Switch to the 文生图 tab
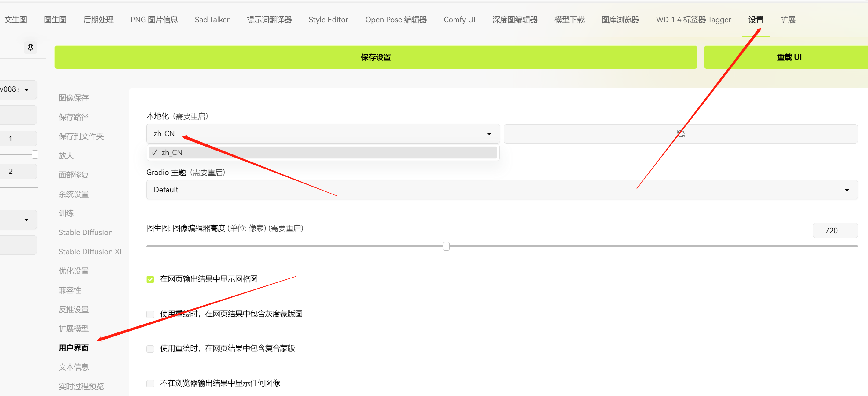The height and width of the screenshot is (396, 868). click(16, 20)
